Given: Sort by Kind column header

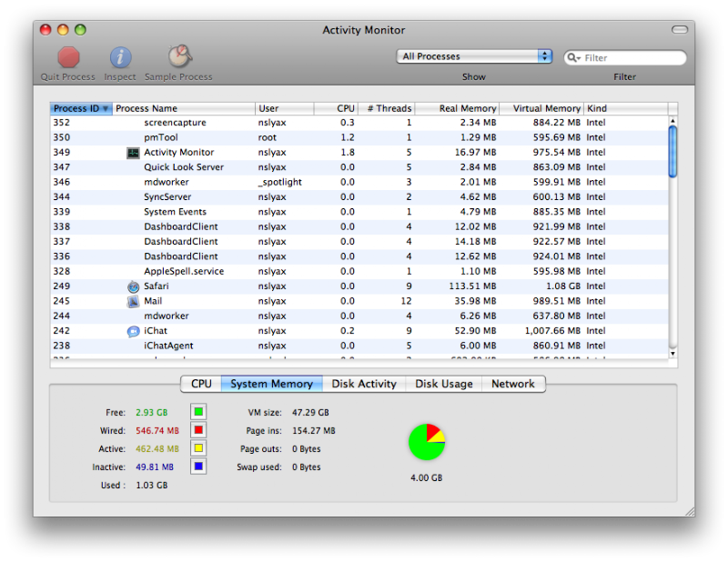Looking at the screenshot, I should [x=625, y=108].
